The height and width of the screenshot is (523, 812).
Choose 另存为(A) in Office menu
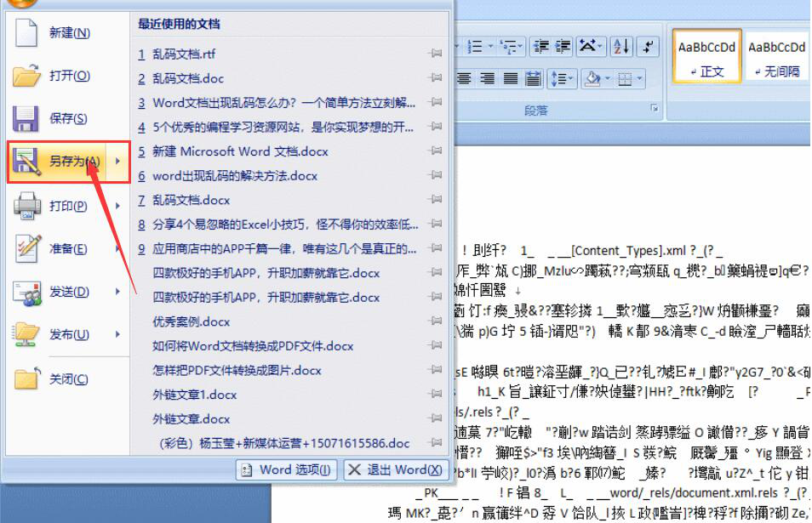57,161
